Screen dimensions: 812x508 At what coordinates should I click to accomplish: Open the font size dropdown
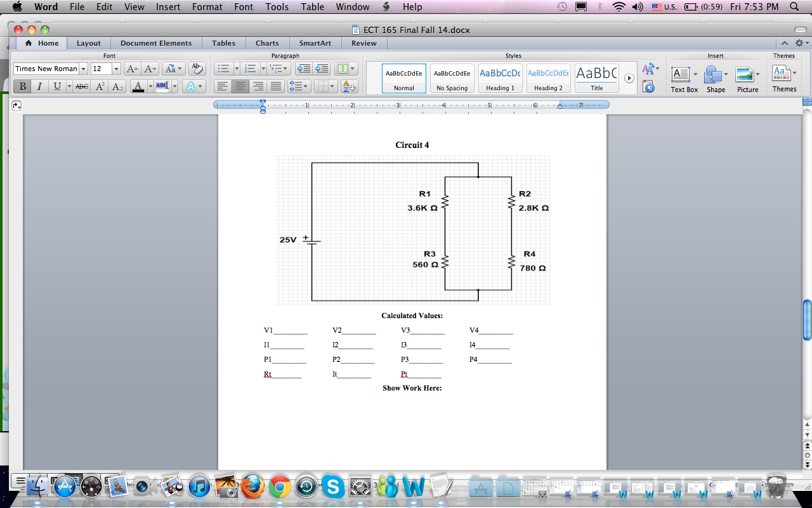click(116, 68)
